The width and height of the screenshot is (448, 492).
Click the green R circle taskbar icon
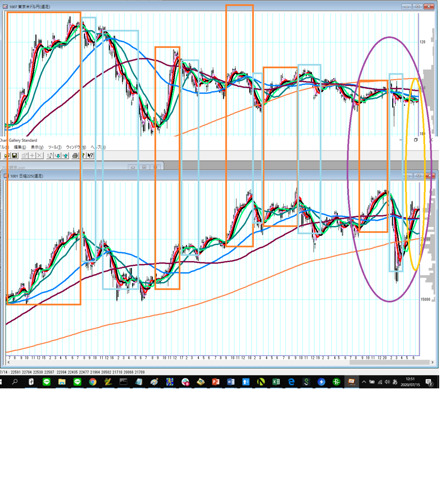(x=336, y=382)
